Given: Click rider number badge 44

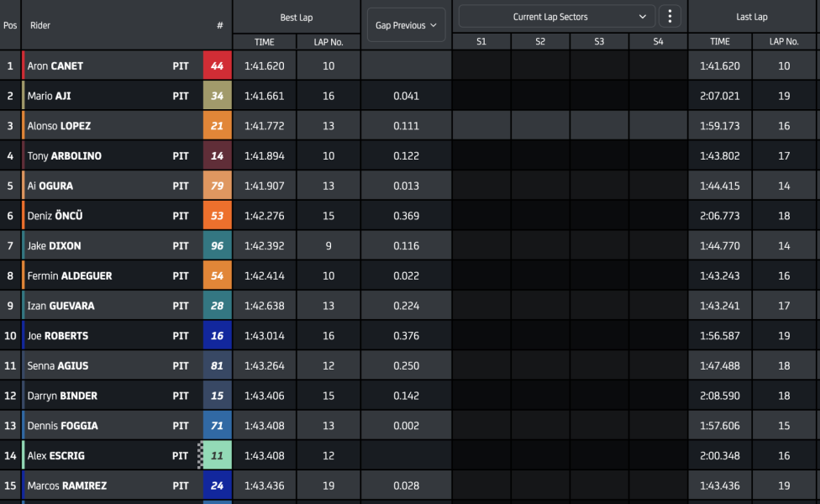Looking at the screenshot, I should tap(217, 66).
